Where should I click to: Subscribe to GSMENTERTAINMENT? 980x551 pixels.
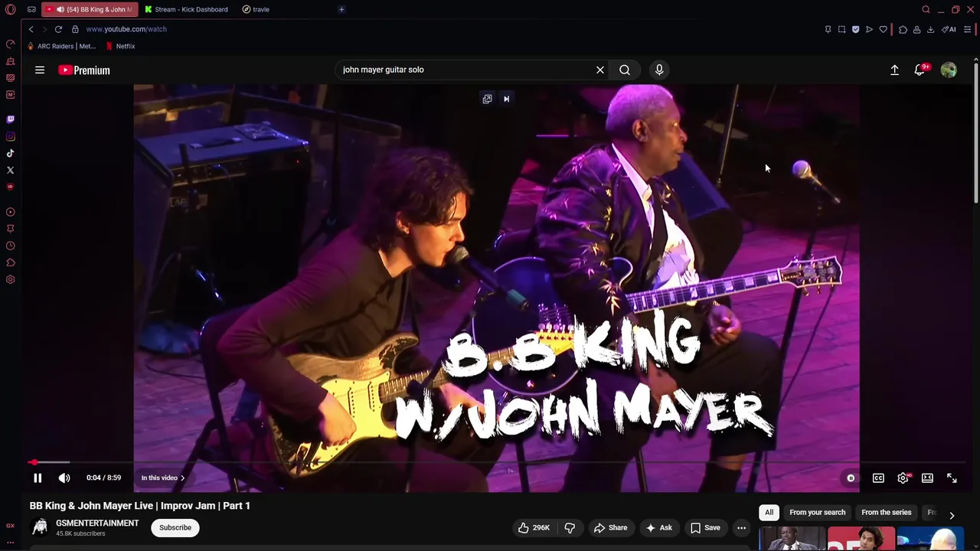(x=175, y=527)
